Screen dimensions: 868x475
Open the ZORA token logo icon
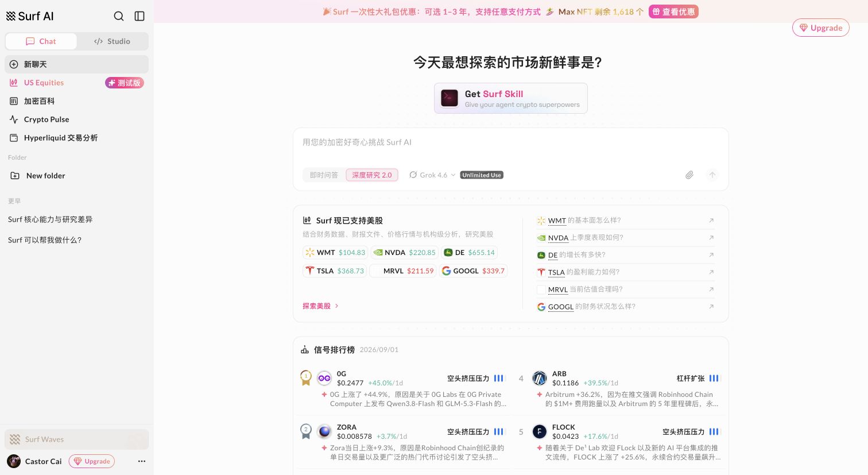coord(324,431)
